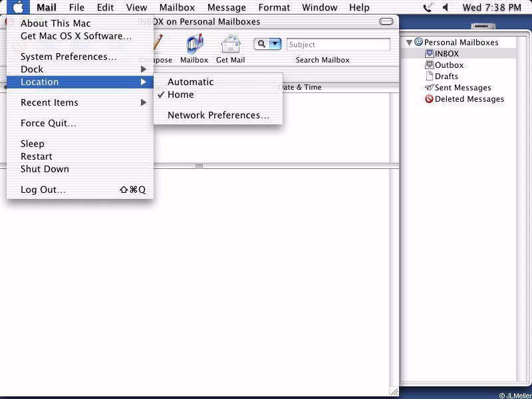Open the Mailbox menu in menu bar

[x=177, y=7]
